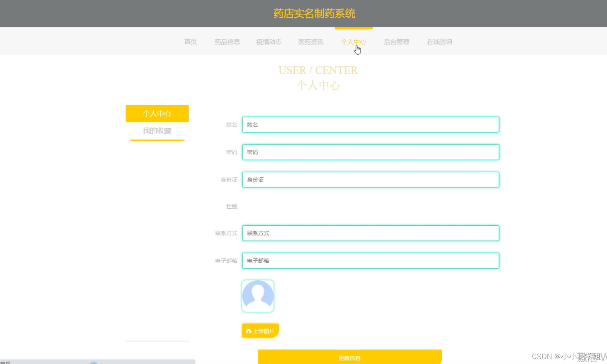Viewport: 607px width, 364px height.
Task: Open the 首页 navigation item
Action: (190, 42)
